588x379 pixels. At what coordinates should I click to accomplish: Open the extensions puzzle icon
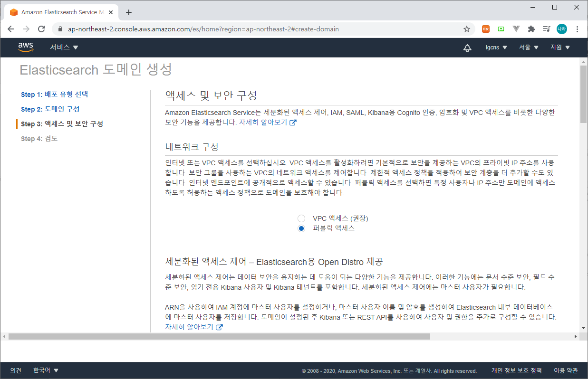pyautogui.click(x=531, y=29)
